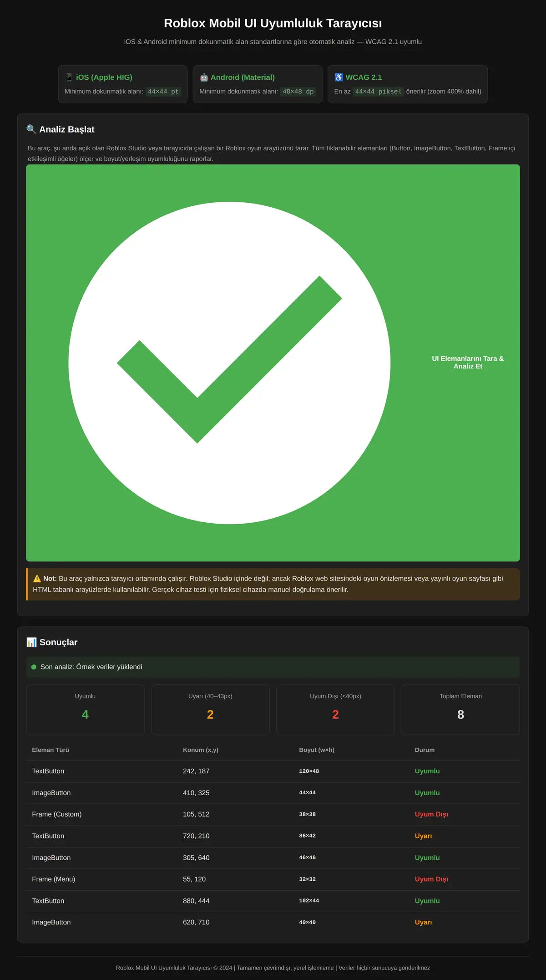Click the '38×38' size cell
546x980 pixels.
(307, 814)
